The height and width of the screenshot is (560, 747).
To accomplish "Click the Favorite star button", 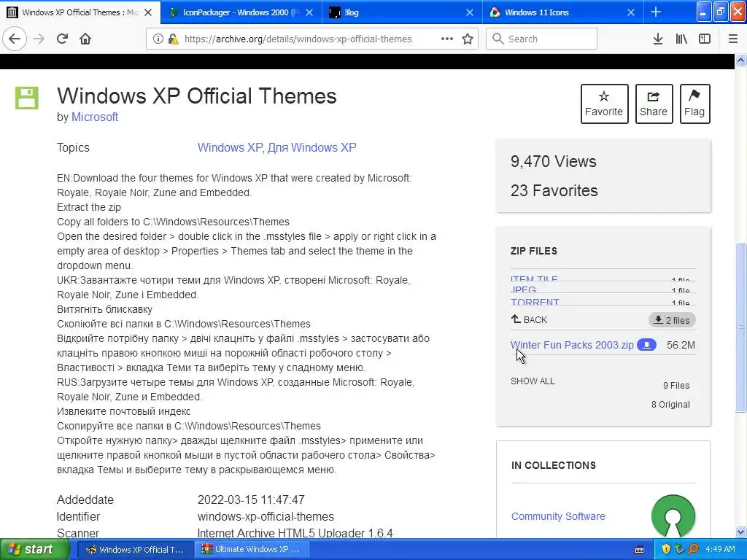I will click(604, 104).
